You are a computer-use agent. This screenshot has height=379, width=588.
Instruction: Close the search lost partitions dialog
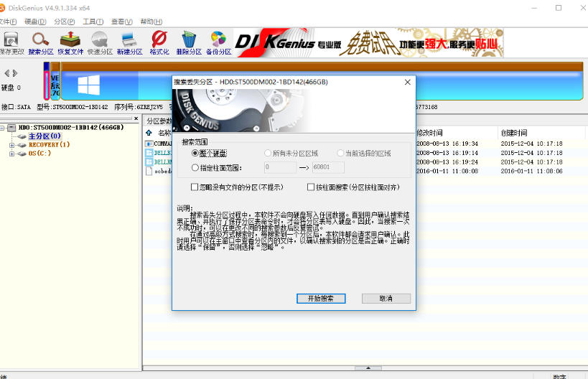[x=408, y=82]
